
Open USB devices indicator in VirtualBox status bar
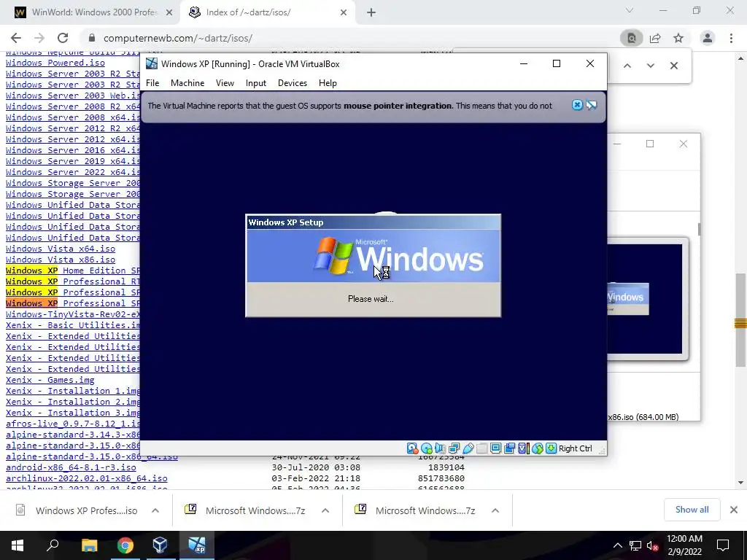[468, 448]
